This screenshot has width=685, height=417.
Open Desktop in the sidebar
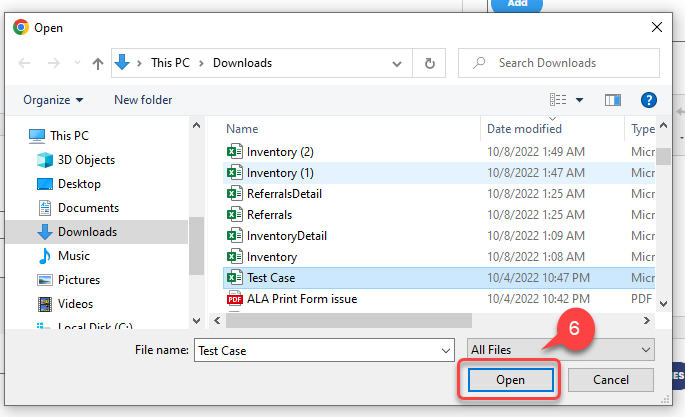(80, 184)
